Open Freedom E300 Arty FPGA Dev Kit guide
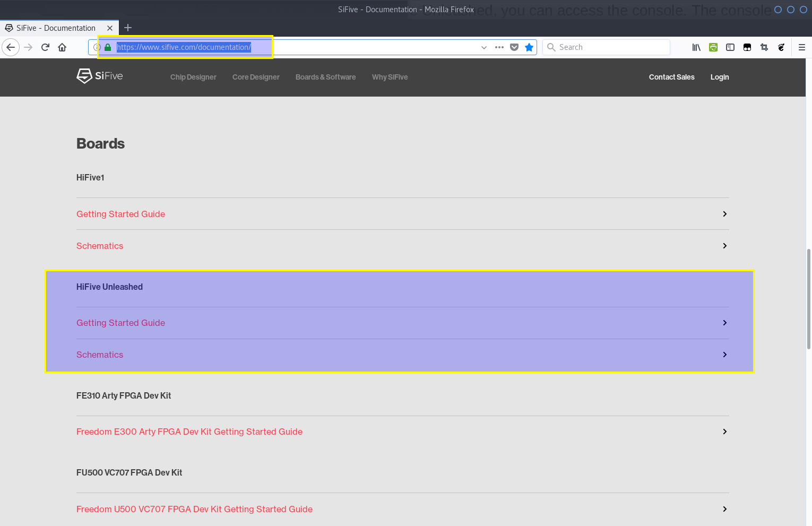812x526 pixels. pyautogui.click(x=189, y=432)
